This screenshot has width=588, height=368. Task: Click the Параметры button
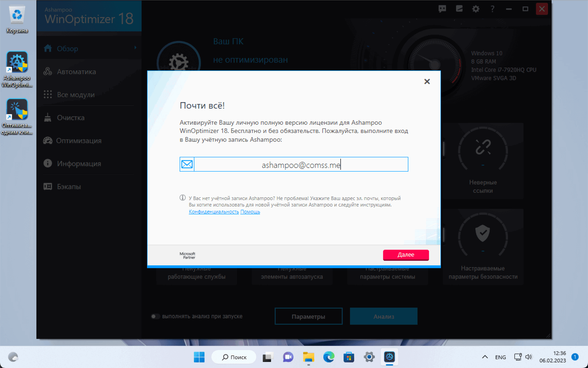click(309, 316)
